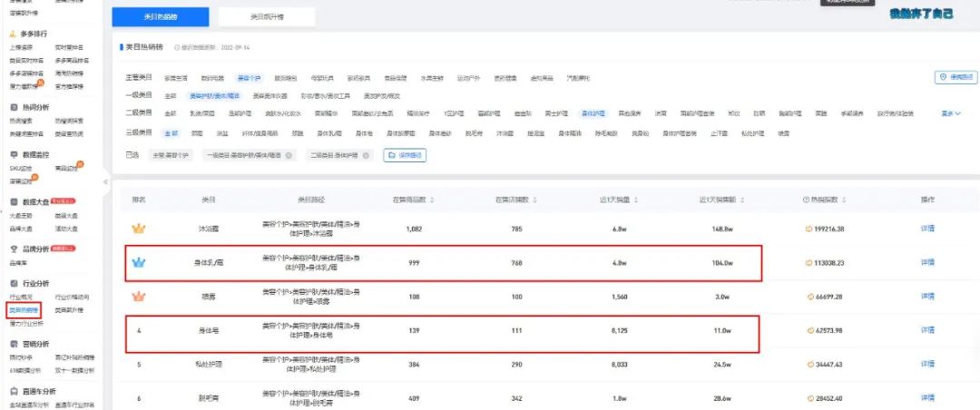Click the fire icon next to 34447.43

click(809, 364)
